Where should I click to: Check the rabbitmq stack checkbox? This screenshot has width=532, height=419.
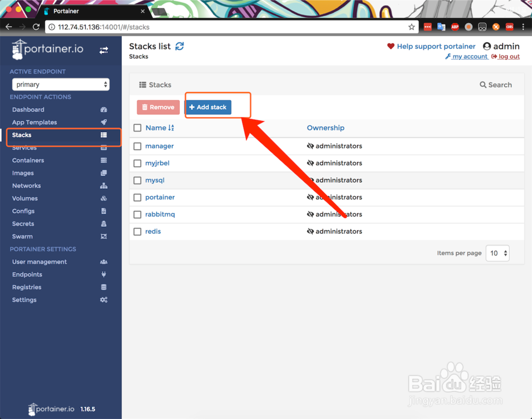point(137,215)
